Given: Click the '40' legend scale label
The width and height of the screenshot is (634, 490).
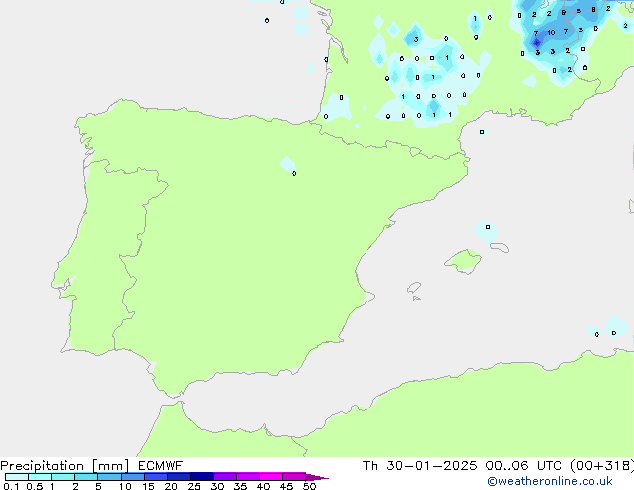Looking at the screenshot, I should tap(263, 486).
